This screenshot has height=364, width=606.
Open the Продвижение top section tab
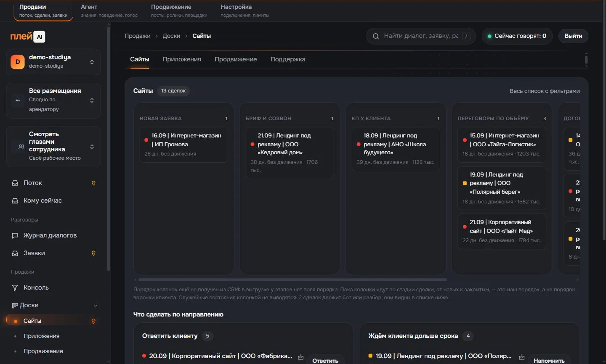pos(179,11)
